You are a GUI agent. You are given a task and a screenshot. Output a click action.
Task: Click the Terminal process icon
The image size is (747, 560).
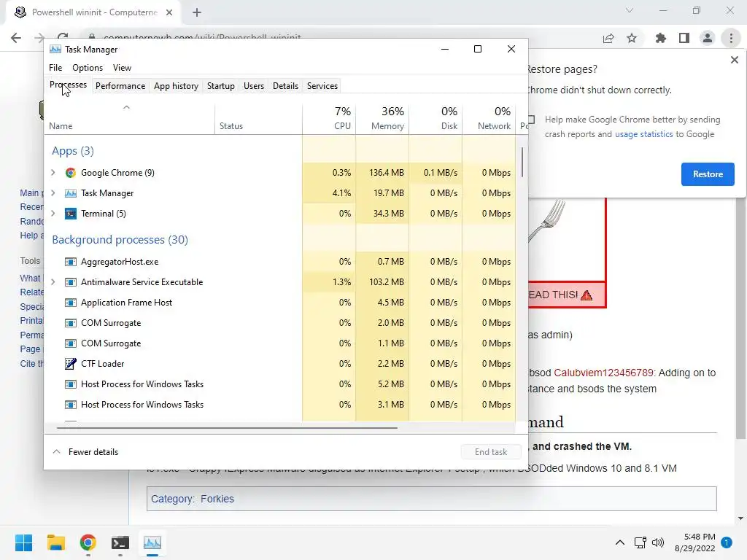[x=71, y=214]
